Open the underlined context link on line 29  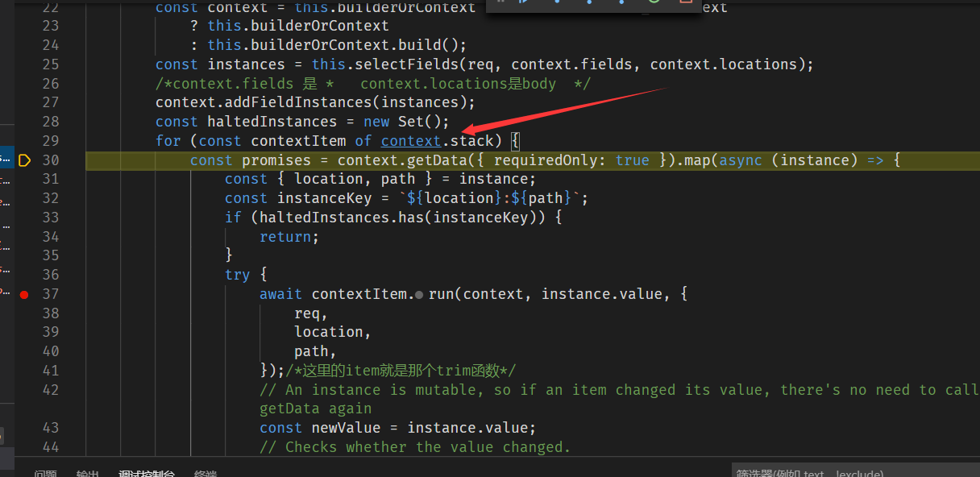point(411,141)
